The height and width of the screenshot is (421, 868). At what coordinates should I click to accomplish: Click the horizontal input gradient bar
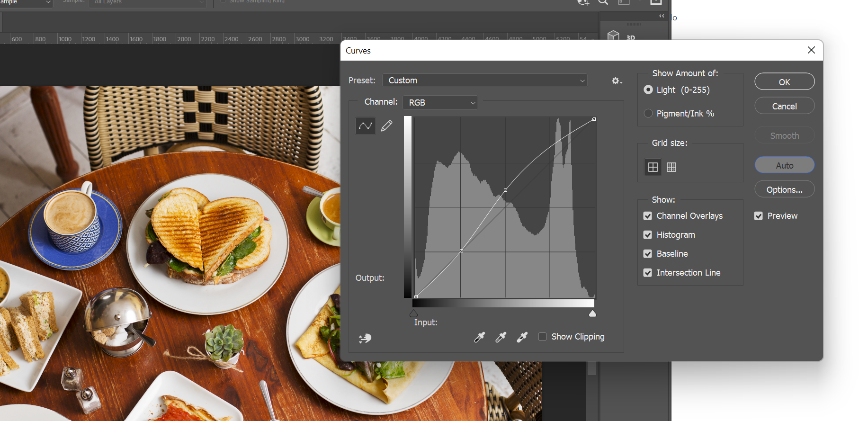(503, 303)
